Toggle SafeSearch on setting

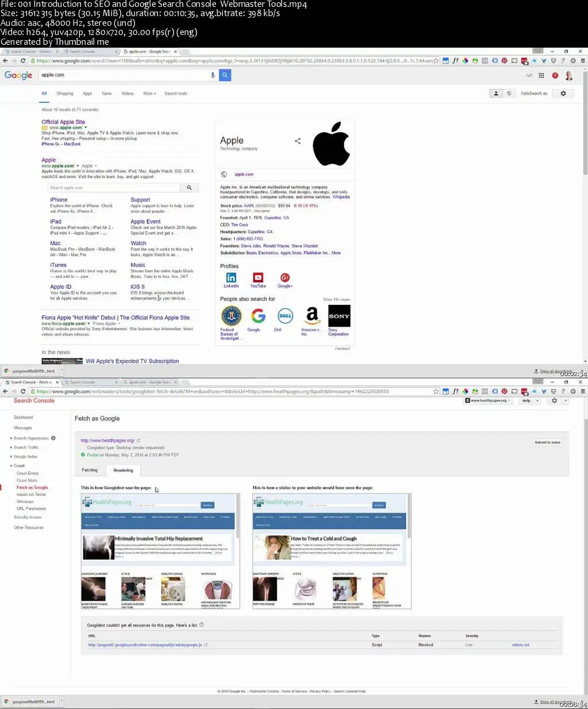point(533,93)
